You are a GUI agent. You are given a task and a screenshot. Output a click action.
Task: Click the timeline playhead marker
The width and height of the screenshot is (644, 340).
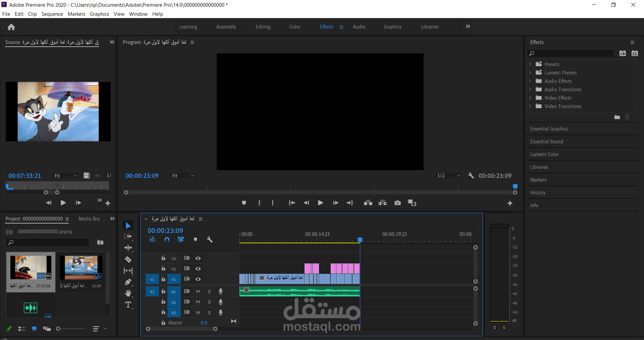[x=360, y=240]
